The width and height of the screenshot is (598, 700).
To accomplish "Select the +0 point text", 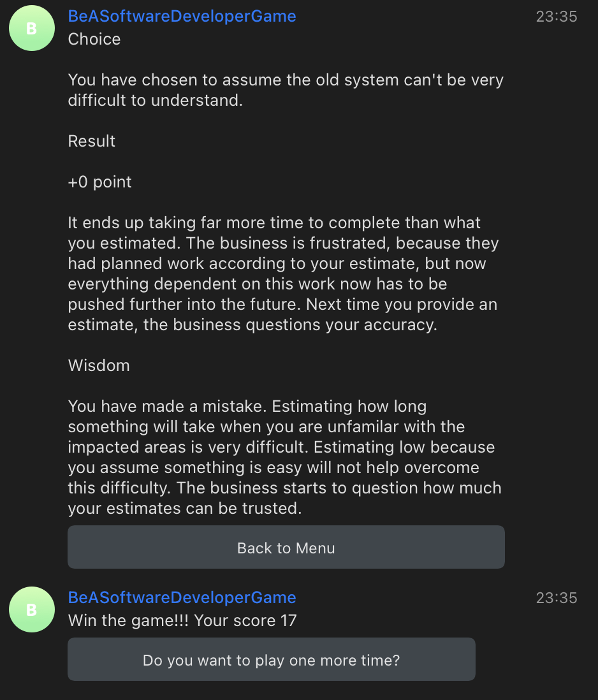I will [x=99, y=182].
